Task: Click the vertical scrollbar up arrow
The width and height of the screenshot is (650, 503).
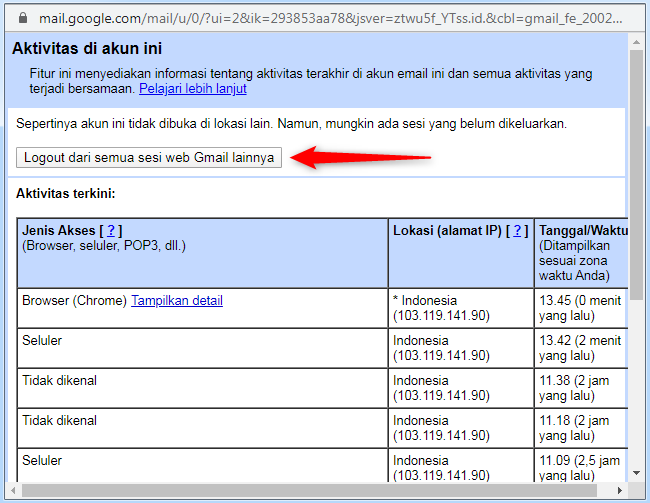Action: [x=636, y=42]
